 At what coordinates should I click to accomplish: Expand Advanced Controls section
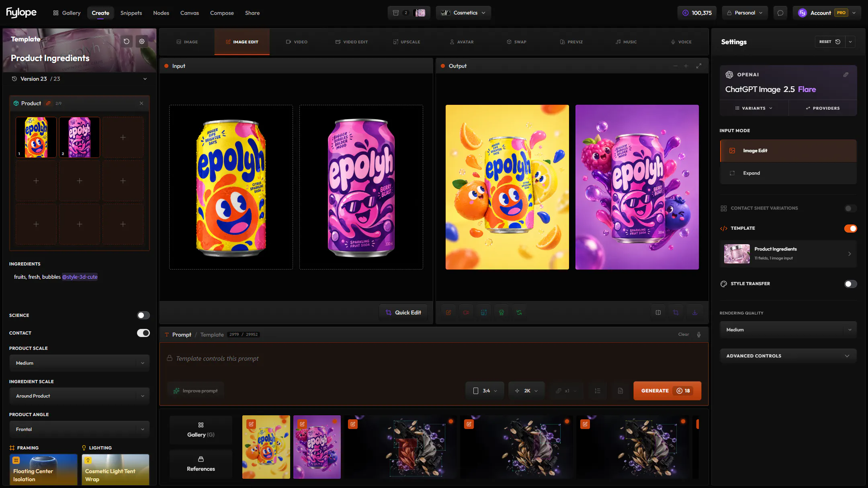(x=788, y=356)
